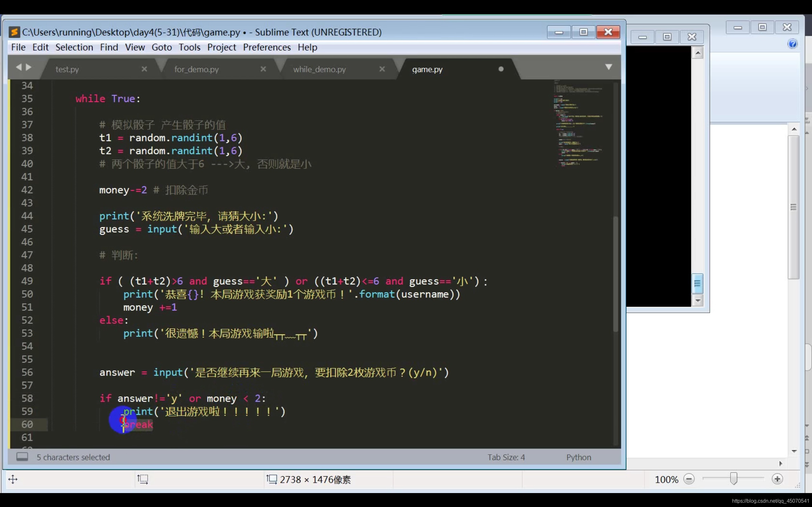The height and width of the screenshot is (507, 812).
Task: Open the Python syntax selector
Action: click(x=579, y=457)
